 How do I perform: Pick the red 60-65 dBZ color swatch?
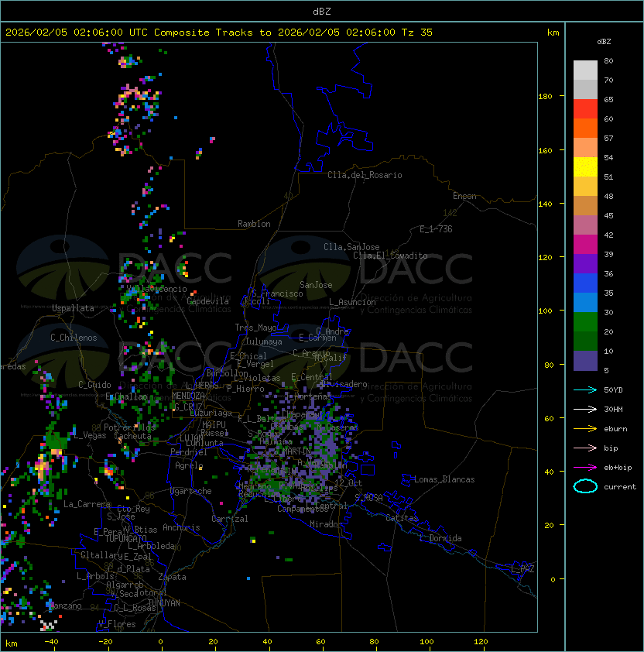click(585, 109)
